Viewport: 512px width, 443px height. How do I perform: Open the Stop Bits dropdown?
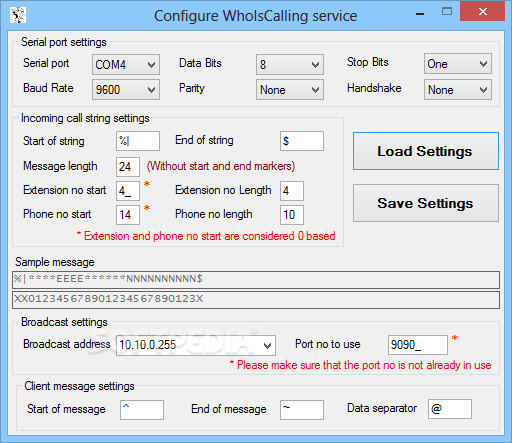[x=458, y=63]
